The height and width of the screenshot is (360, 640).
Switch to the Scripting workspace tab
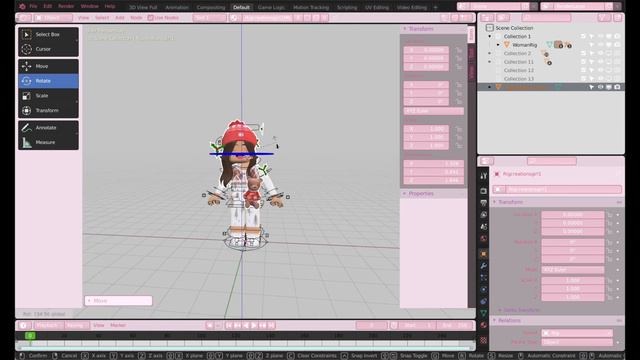pos(347,7)
